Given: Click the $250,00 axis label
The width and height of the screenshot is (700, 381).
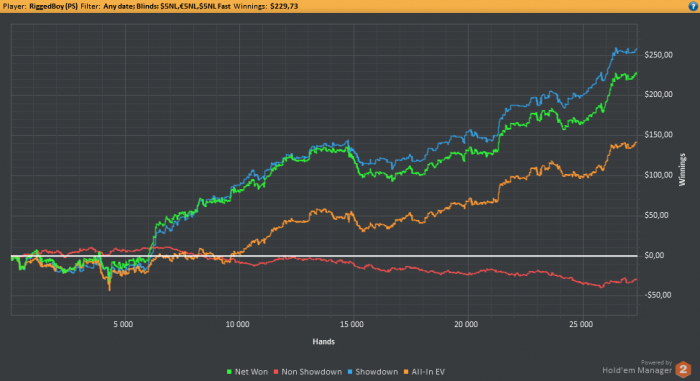Looking at the screenshot, I should coord(658,55).
